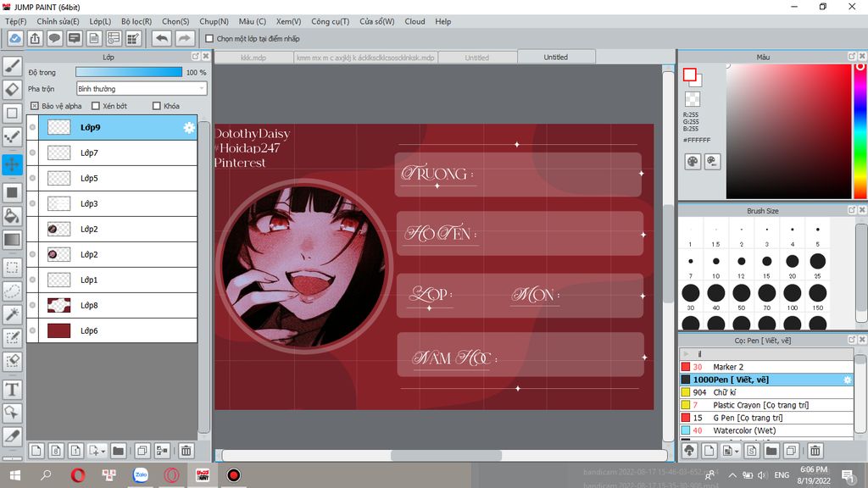
Task: Select the Eraser tool
Action: [x=12, y=89]
